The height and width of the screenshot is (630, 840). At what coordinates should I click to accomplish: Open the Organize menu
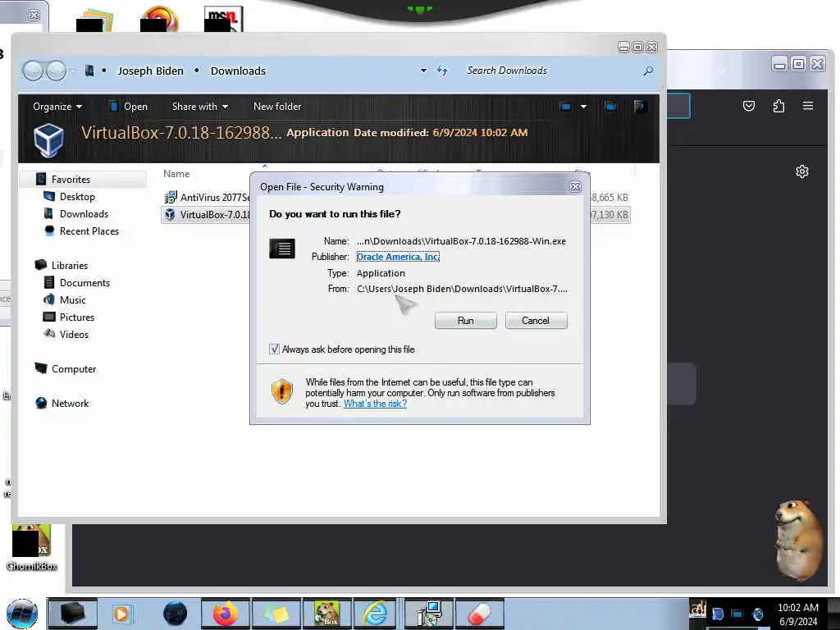click(x=57, y=107)
